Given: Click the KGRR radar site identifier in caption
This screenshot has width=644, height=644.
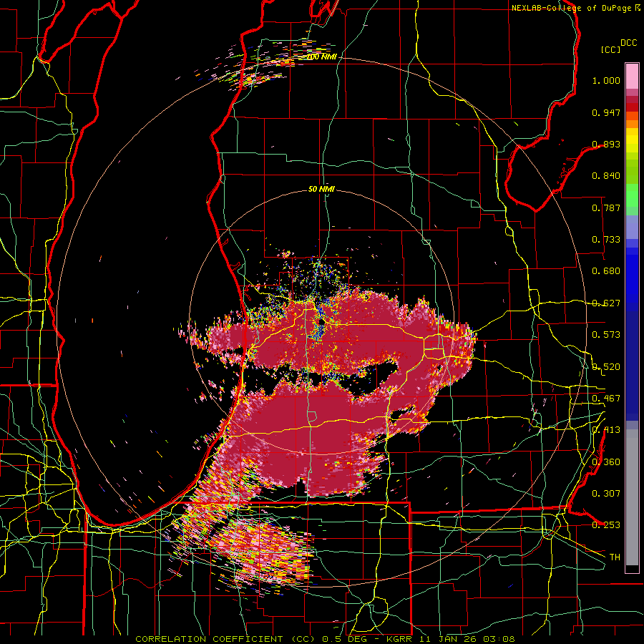Looking at the screenshot, I should pyautogui.click(x=399, y=639).
